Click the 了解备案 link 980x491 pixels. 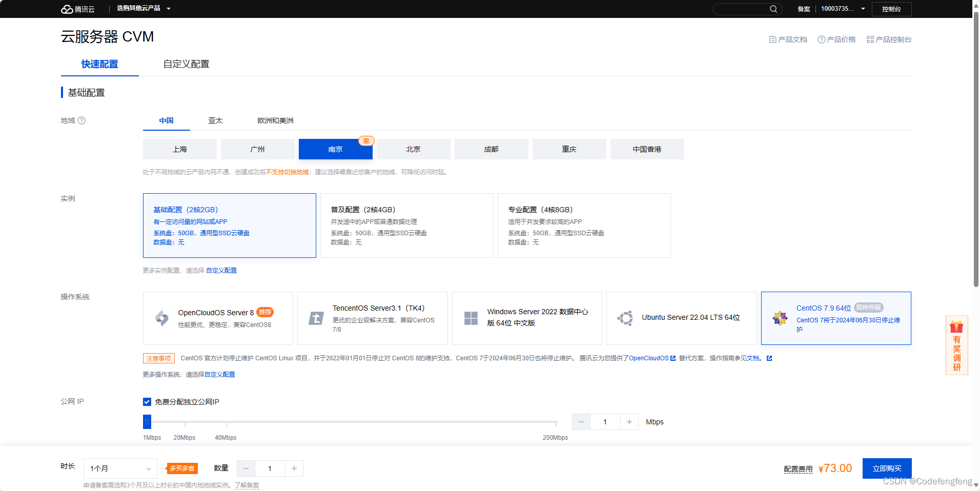(247, 485)
